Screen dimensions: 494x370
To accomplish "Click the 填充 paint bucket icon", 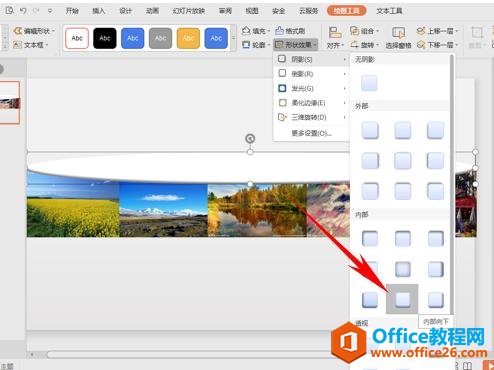I will click(x=246, y=31).
